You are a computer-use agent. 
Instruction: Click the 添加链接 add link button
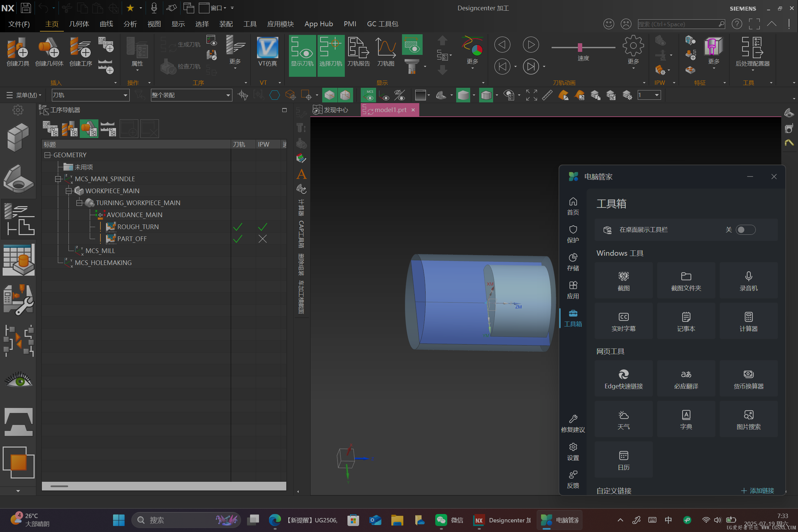(757, 491)
